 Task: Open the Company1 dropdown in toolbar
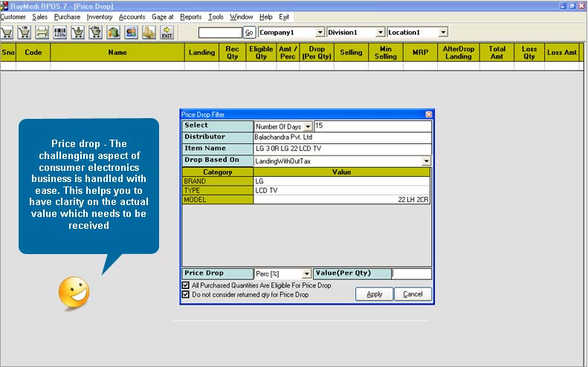click(x=320, y=33)
